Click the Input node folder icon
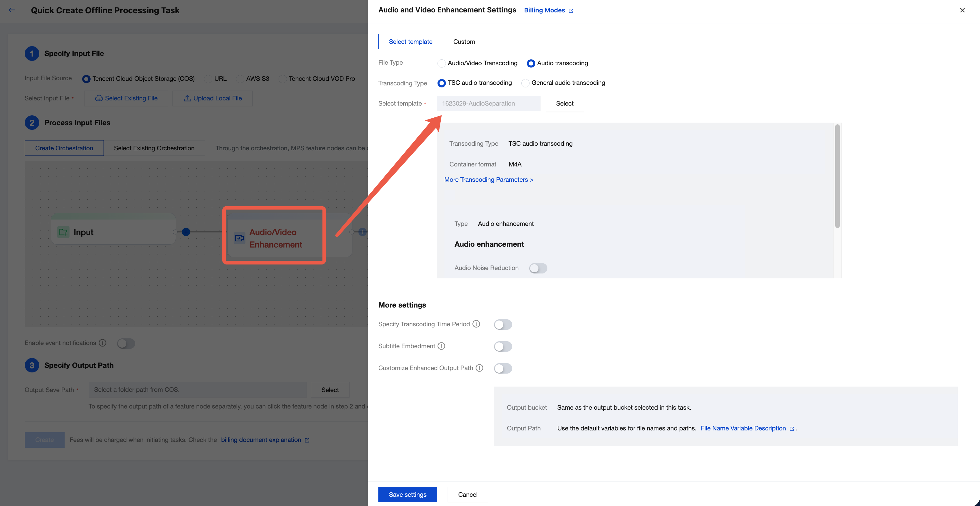Image resolution: width=980 pixels, height=506 pixels. 63,232
